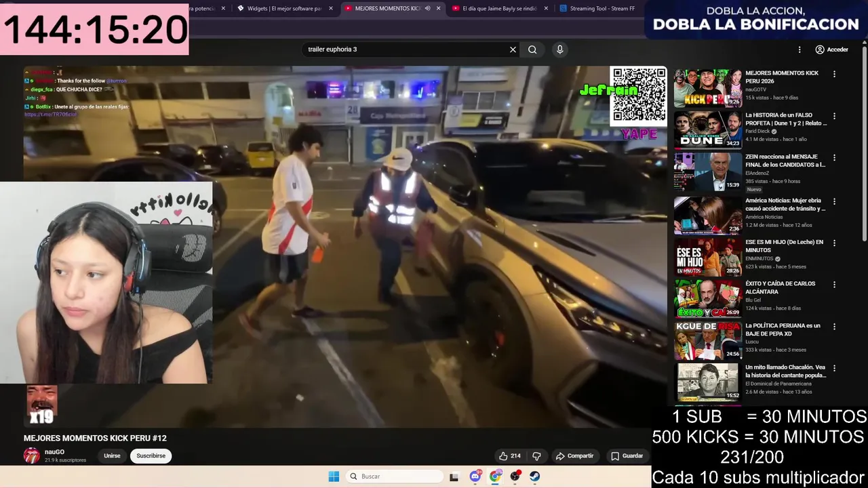This screenshot has height=488, width=868.
Task: Clear the search box text with X
Action: [x=513, y=49]
